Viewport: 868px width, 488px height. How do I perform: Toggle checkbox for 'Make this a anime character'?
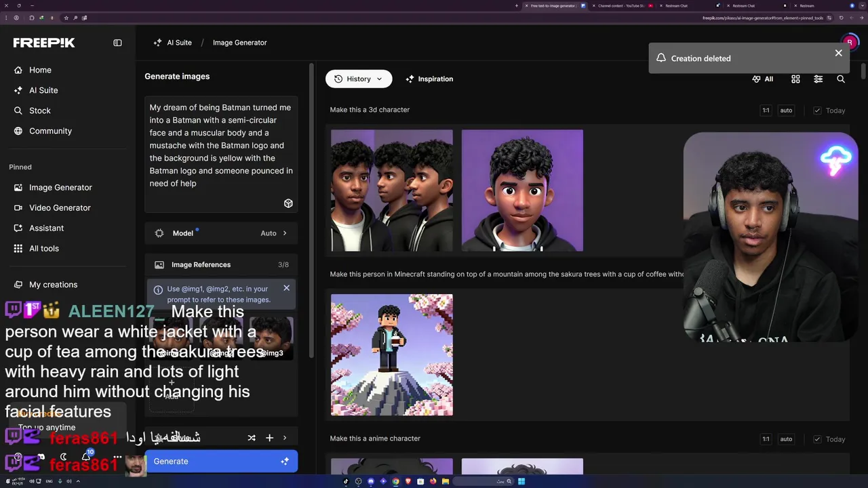817,439
